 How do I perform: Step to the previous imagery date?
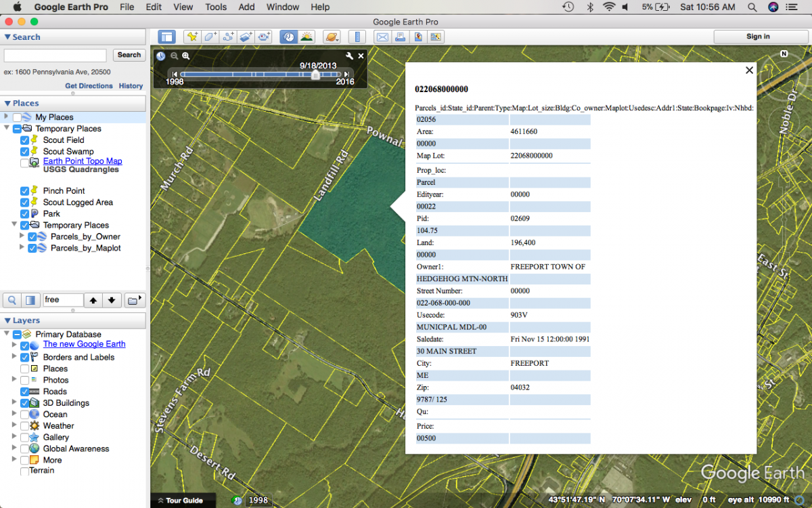pyautogui.click(x=175, y=75)
